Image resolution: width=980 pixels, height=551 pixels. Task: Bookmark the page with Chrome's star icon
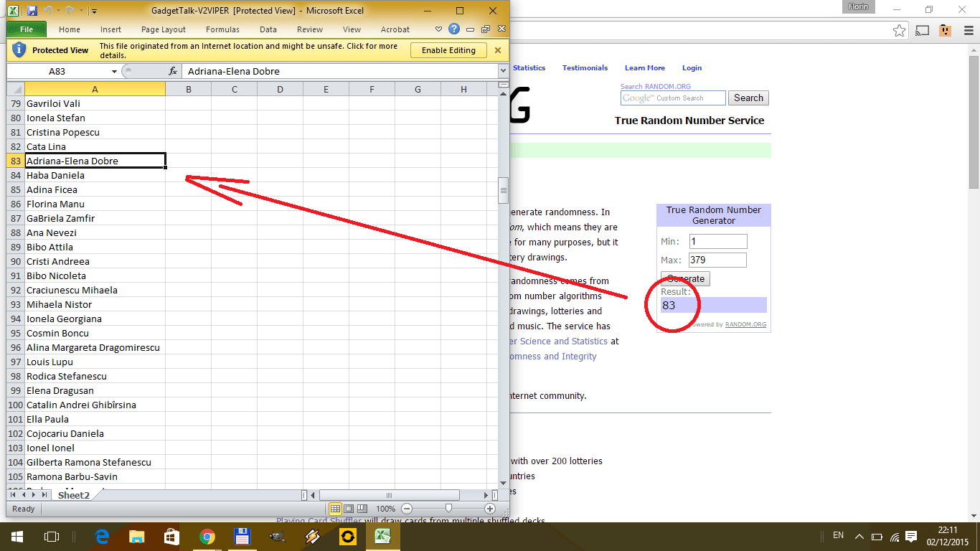point(899,30)
